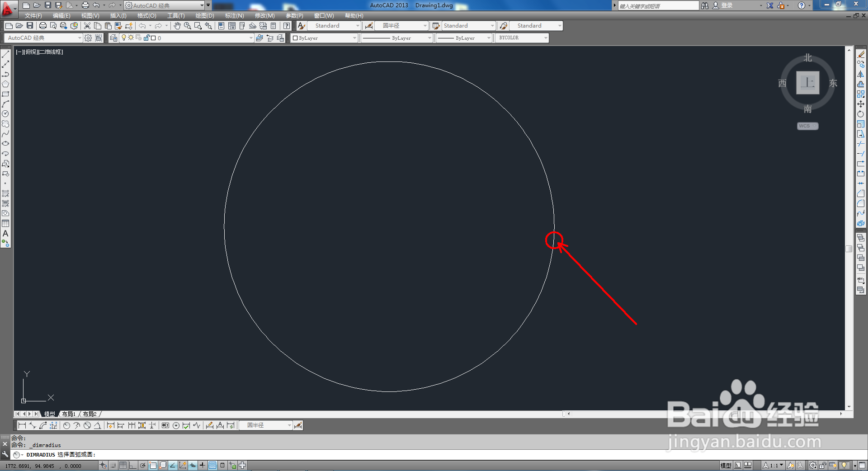Toggle Object Snap in status bar
Viewport: 868px width, 471px height.
153,465
